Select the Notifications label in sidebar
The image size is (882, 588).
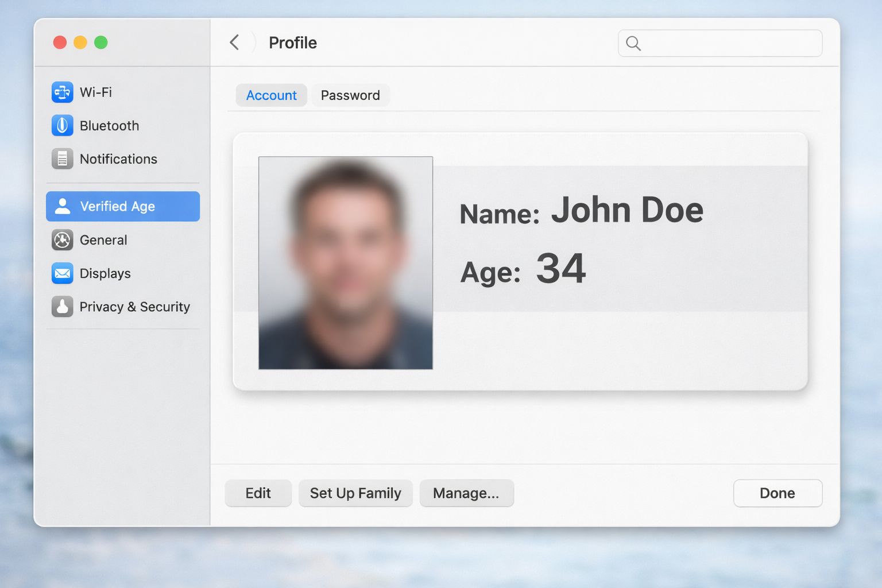click(x=118, y=159)
